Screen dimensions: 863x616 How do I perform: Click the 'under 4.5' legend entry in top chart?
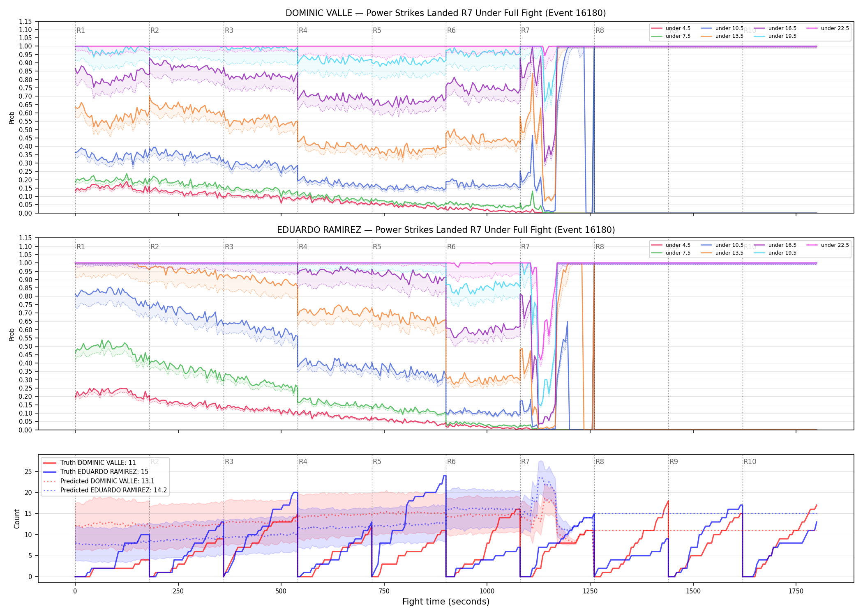point(671,28)
